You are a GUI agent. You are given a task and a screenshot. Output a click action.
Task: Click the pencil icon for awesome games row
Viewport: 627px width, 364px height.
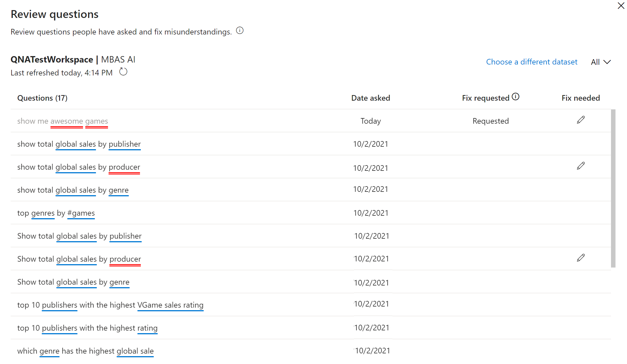tap(580, 120)
